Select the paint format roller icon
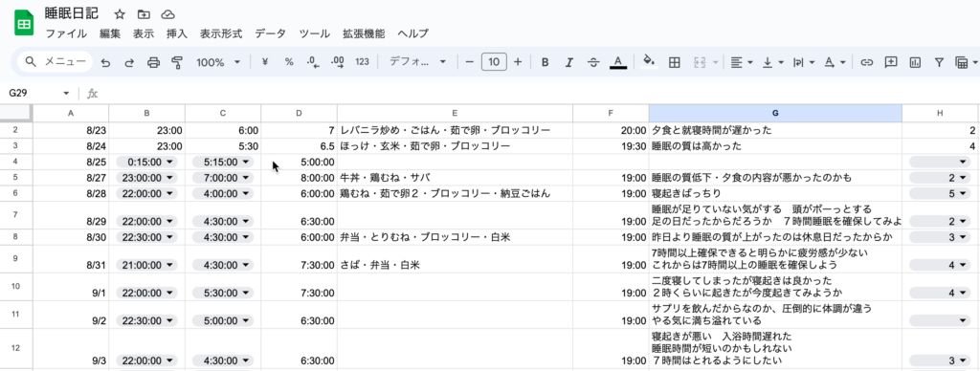Image resolution: width=980 pixels, height=371 pixels. click(177, 62)
